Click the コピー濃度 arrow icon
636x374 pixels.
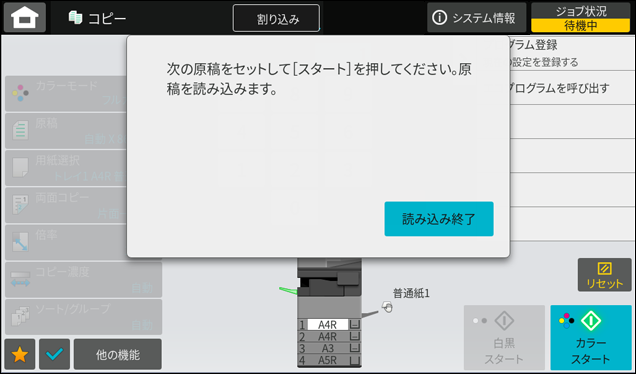pos(20,279)
